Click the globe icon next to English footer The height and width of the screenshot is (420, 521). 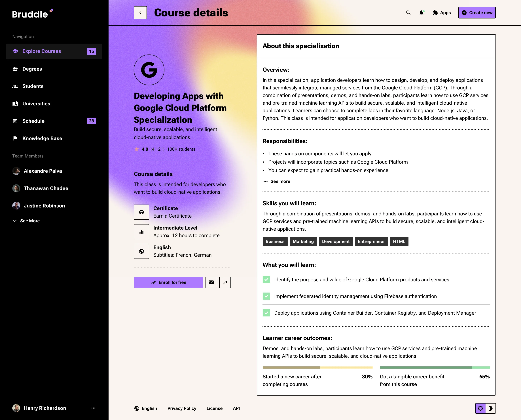click(x=137, y=408)
